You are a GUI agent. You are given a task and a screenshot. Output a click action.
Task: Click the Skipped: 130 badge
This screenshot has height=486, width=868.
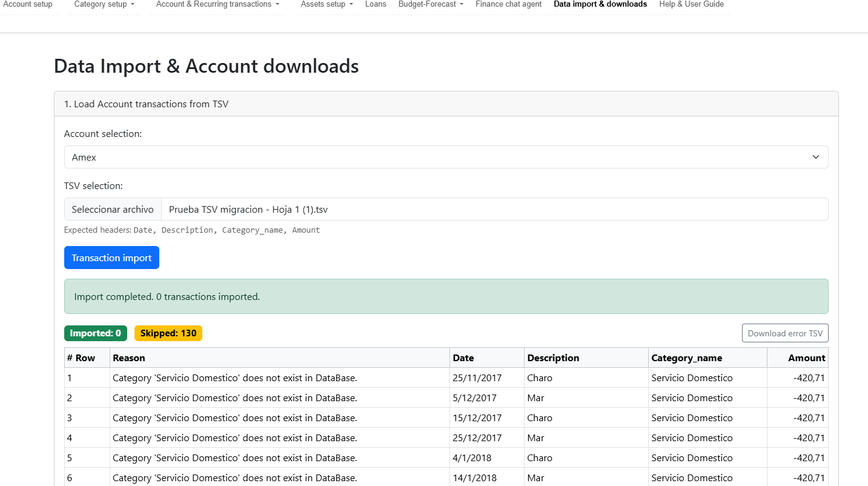[168, 333]
